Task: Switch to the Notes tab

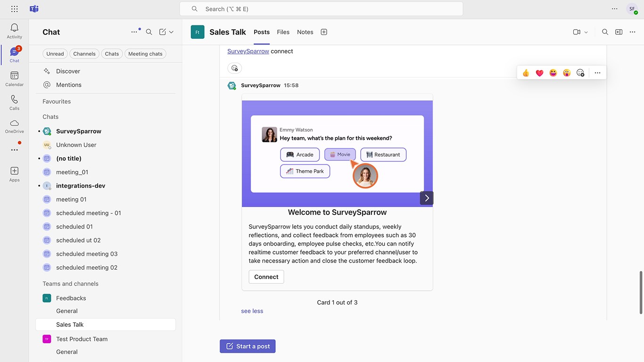Action: click(305, 32)
